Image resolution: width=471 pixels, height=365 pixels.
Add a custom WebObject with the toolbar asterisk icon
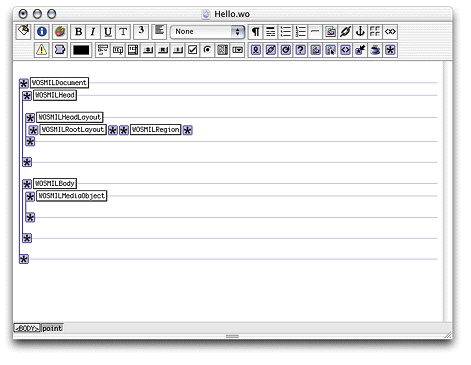click(x=390, y=50)
